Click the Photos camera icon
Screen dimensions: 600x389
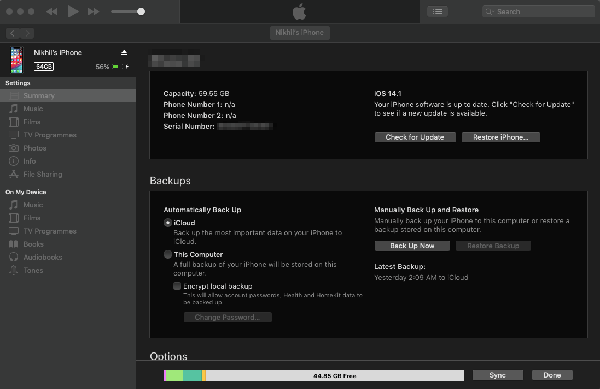[14, 148]
